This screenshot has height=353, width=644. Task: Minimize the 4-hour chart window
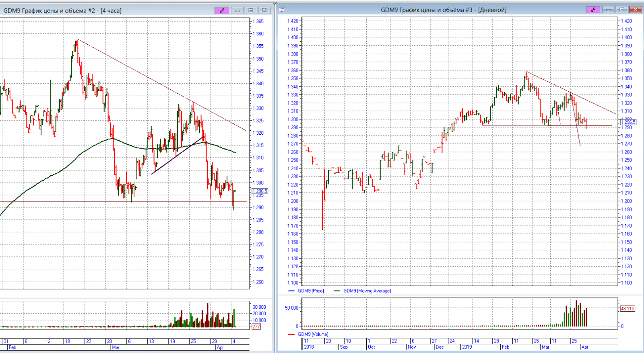click(x=237, y=10)
